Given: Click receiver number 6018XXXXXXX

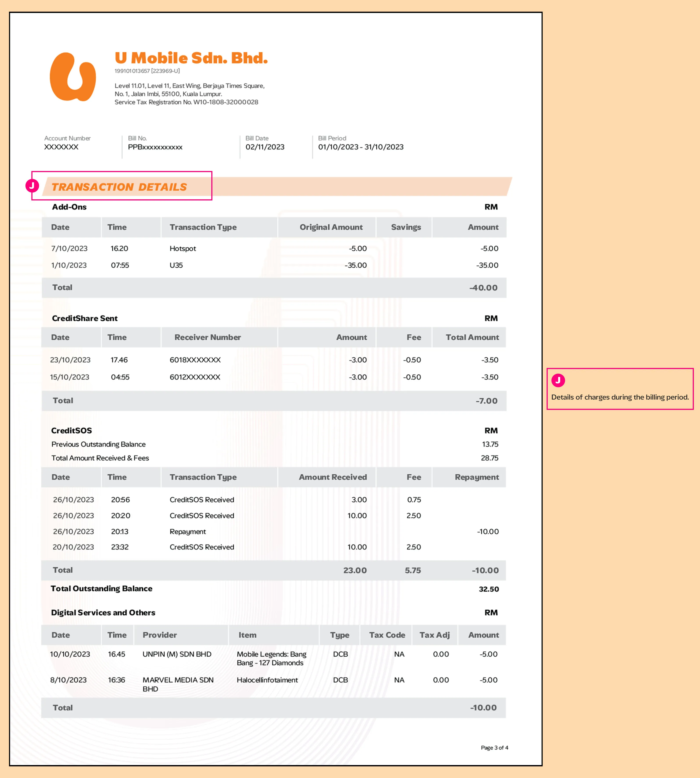Looking at the screenshot, I should point(195,360).
